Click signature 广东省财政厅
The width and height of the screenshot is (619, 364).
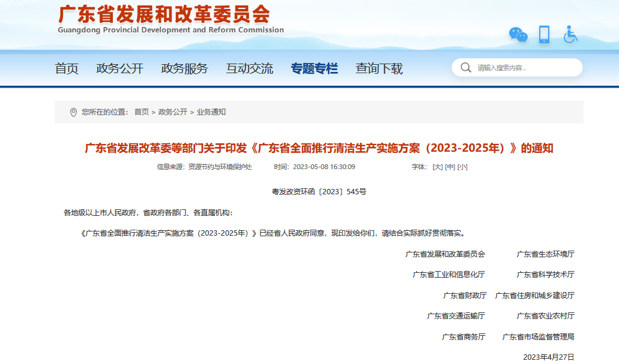click(x=465, y=296)
